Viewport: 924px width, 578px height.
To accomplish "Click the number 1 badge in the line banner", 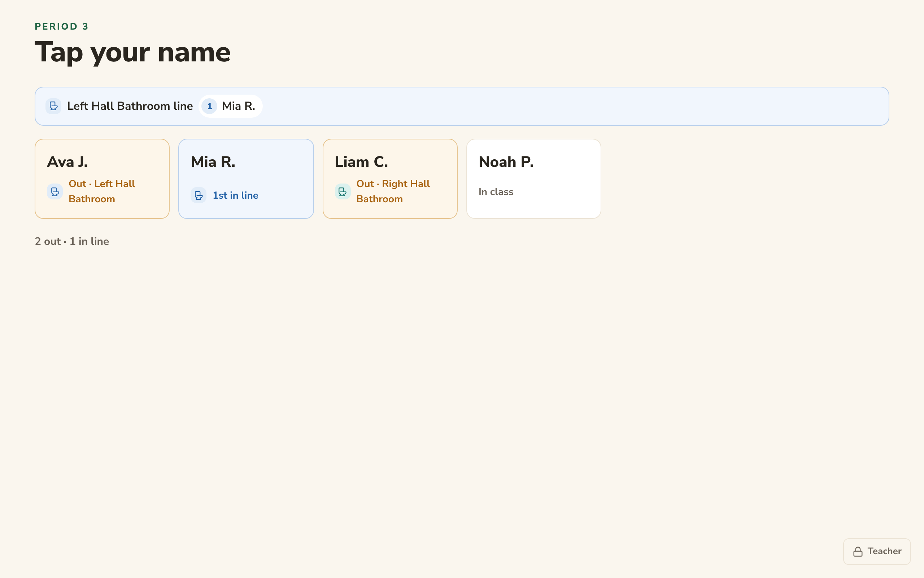I will tap(209, 106).
